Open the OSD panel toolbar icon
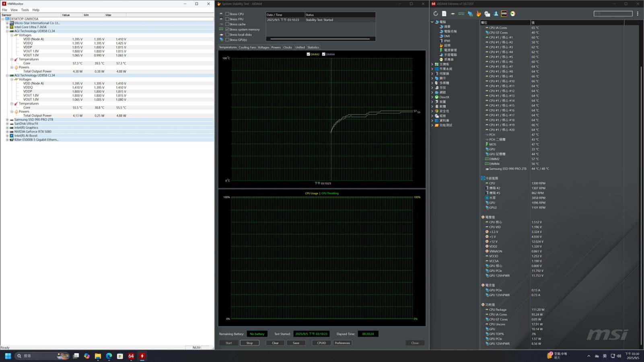Viewport: 644px width, 362px height. click(504, 14)
